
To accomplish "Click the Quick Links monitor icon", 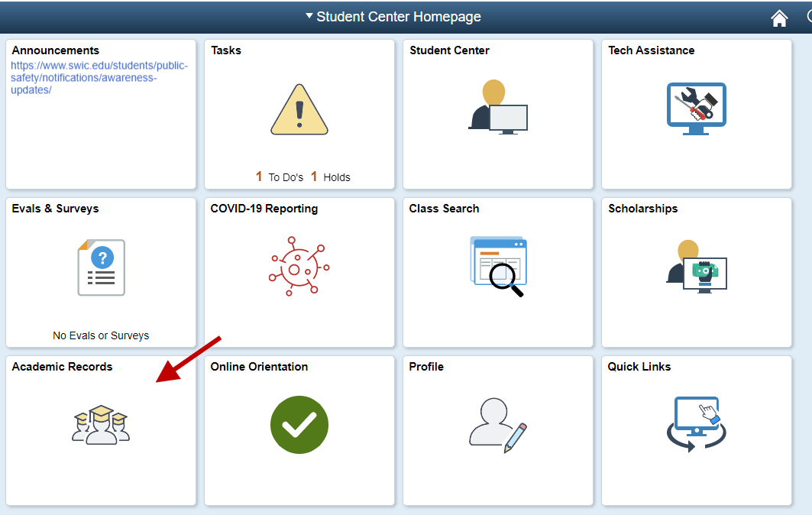I will [696, 425].
